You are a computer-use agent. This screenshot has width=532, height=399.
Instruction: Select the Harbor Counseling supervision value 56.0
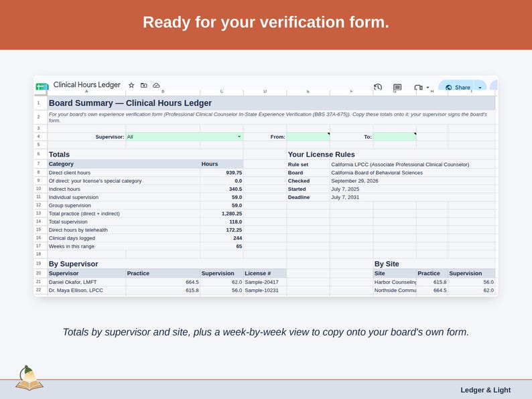[x=472, y=282]
